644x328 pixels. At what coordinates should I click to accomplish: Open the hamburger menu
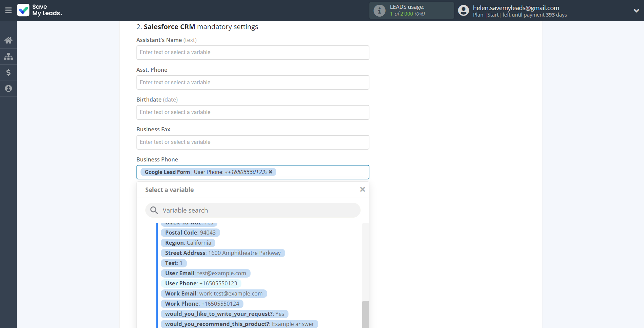coord(8,10)
